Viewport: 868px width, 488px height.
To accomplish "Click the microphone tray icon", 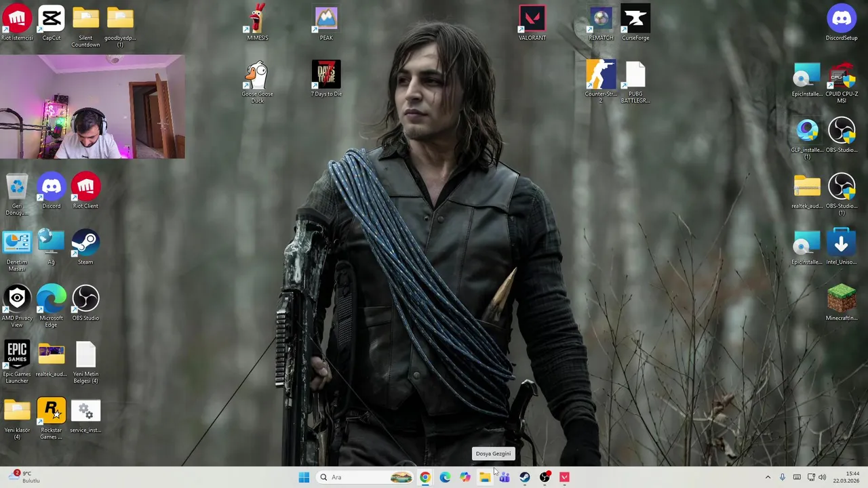I will point(783,477).
